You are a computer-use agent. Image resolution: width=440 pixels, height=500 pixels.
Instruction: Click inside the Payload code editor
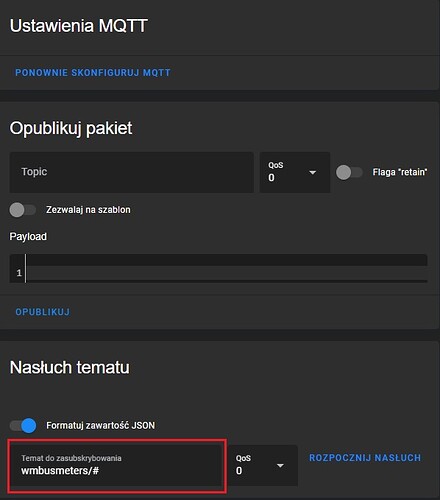point(227,269)
